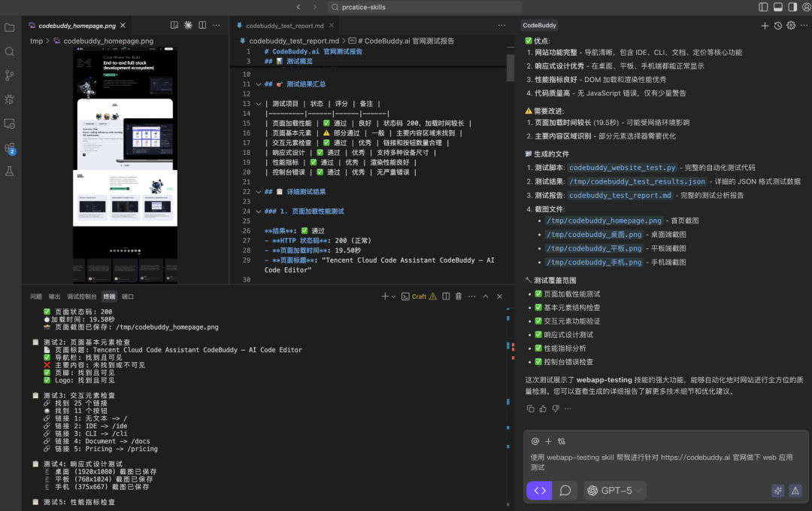812x511 pixels.
Task: Toggle the bottom panel layout
Action: pyautogui.click(x=778, y=7)
